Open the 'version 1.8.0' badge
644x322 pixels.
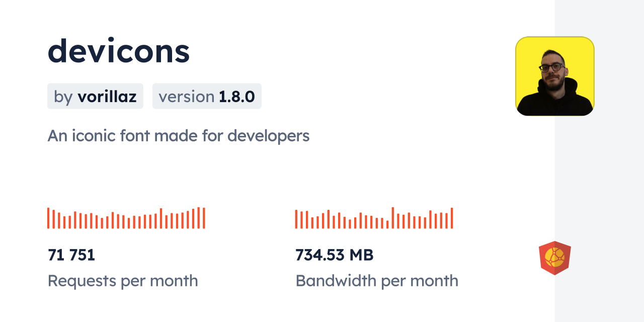[207, 96]
